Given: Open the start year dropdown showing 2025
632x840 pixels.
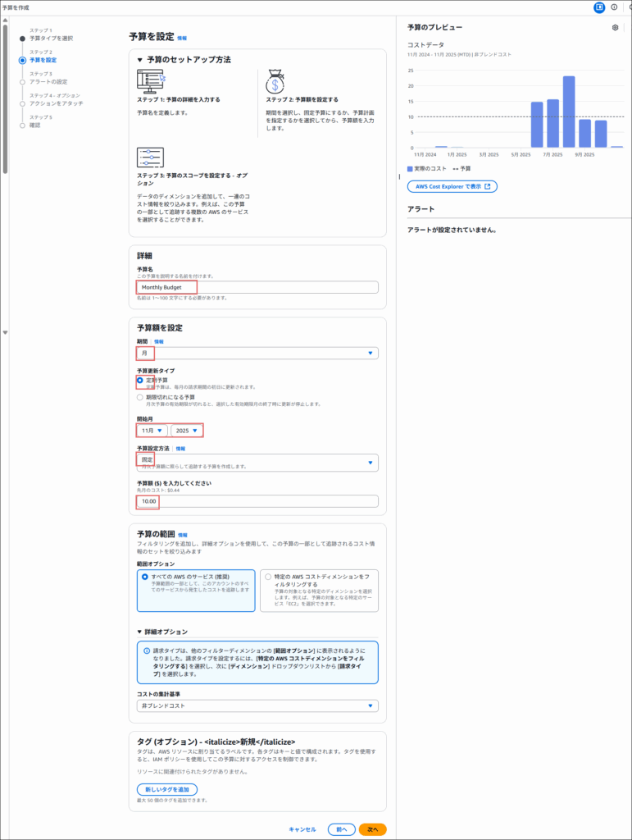Looking at the screenshot, I should [186, 430].
